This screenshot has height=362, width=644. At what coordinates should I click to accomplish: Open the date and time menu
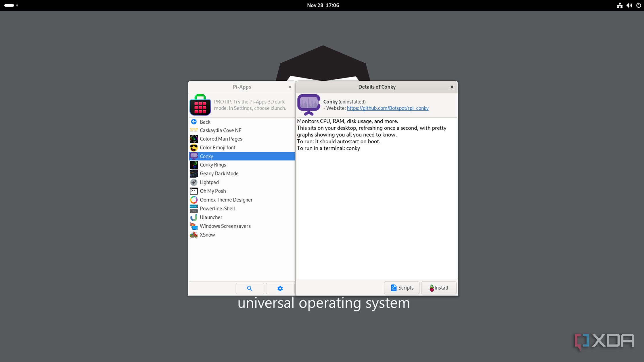323,5
